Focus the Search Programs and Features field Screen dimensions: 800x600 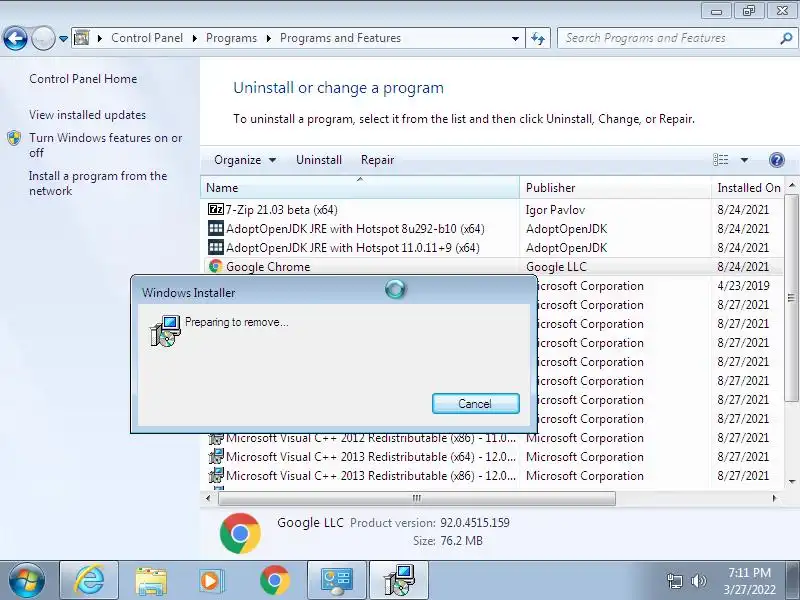pyautogui.click(x=668, y=38)
